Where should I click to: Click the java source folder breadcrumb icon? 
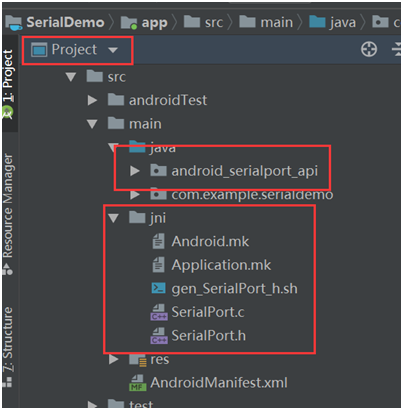coord(317,22)
